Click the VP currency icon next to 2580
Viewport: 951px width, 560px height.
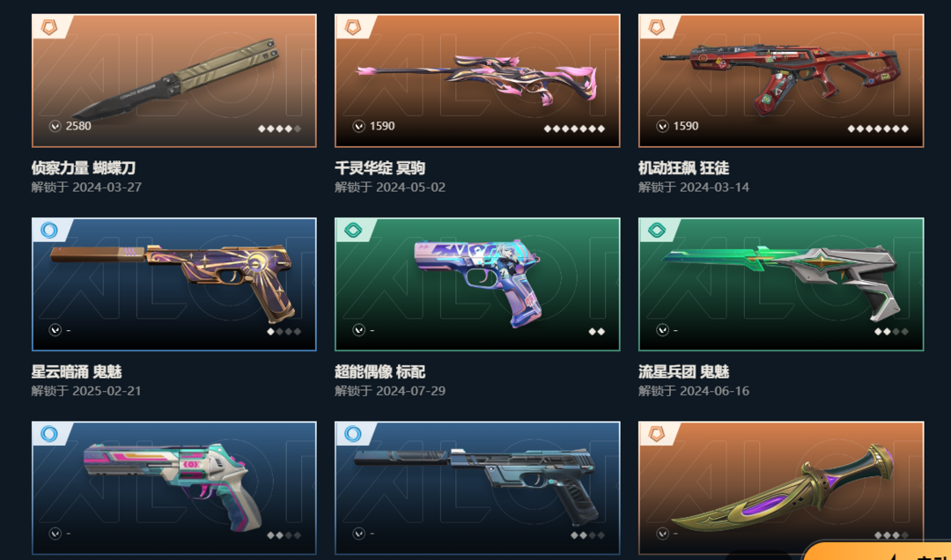55,126
